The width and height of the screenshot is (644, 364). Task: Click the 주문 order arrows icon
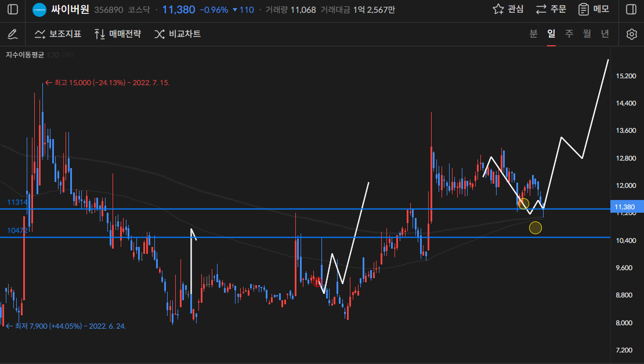pos(541,9)
